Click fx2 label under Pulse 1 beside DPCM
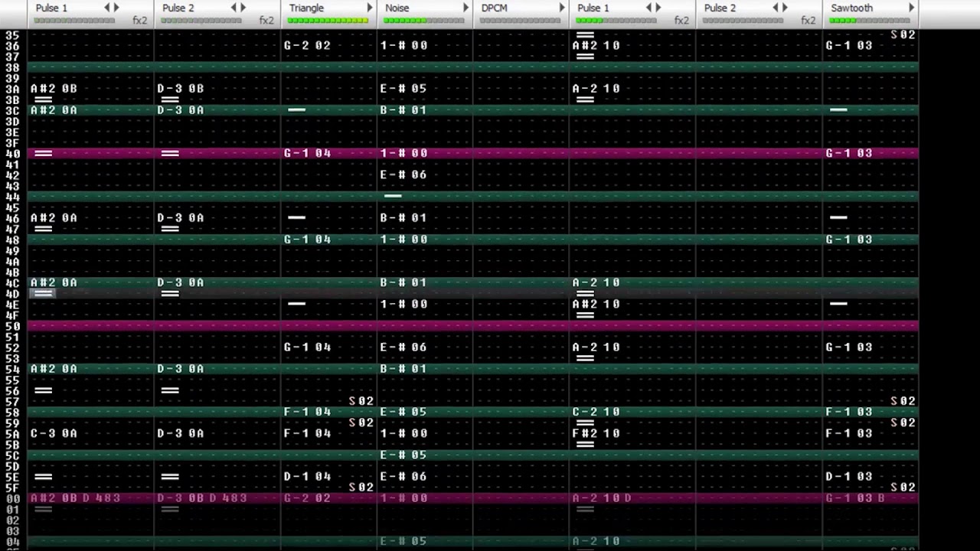This screenshot has width=980, height=551. click(681, 21)
